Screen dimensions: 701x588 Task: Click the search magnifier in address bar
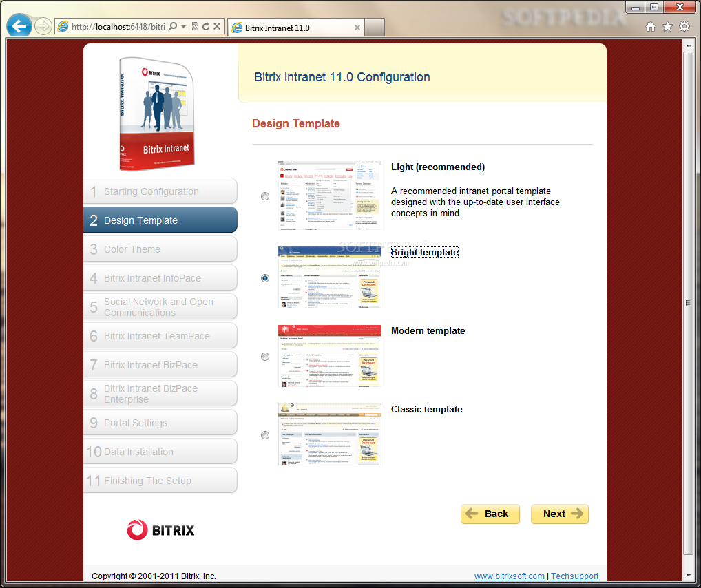(x=173, y=27)
